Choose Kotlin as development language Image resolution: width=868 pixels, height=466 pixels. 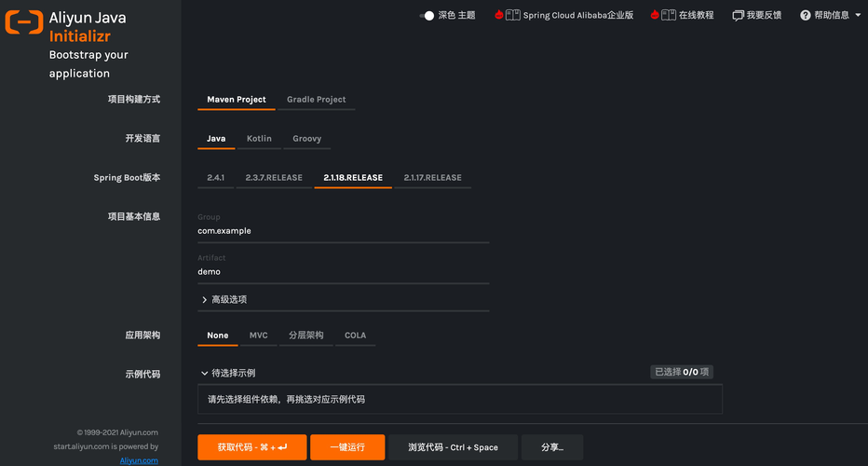pos(259,139)
